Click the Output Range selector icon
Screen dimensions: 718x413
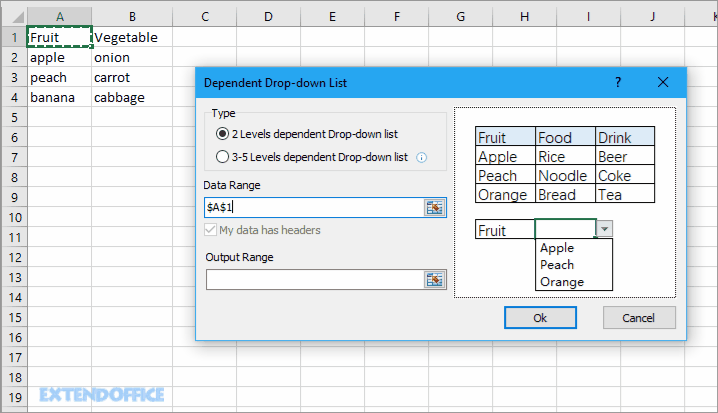click(x=434, y=280)
